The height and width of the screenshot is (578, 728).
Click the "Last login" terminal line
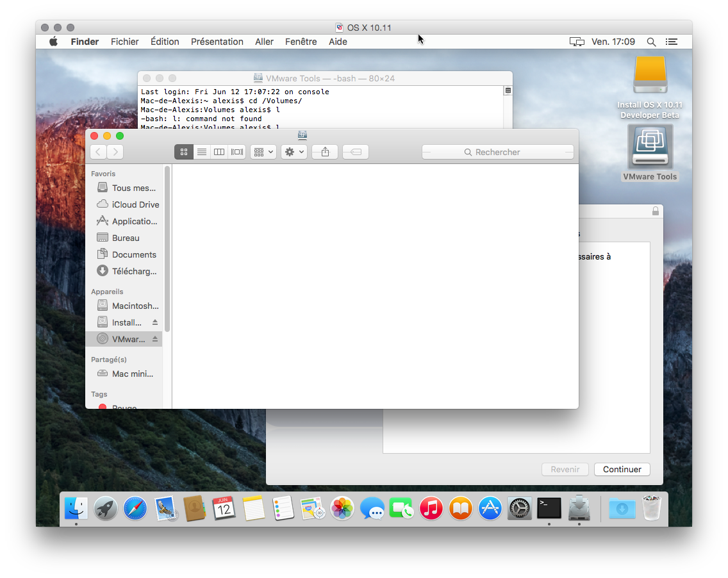point(235,92)
